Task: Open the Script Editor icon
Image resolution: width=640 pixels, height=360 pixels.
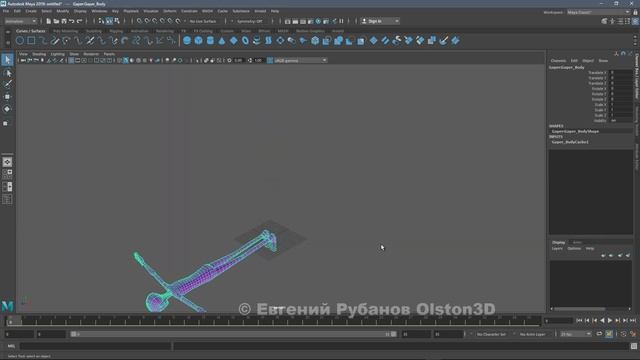Action: pos(634,346)
